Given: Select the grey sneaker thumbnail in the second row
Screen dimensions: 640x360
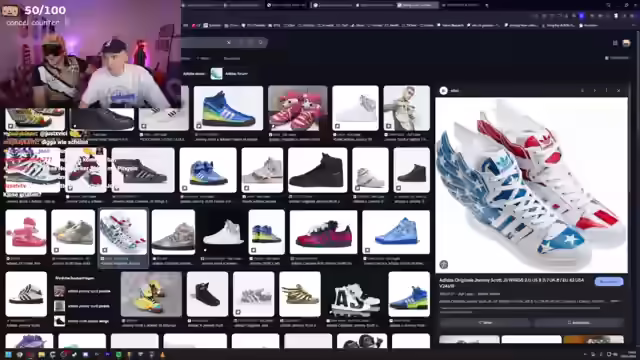Looking at the screenshot, I should click(262, 170).
